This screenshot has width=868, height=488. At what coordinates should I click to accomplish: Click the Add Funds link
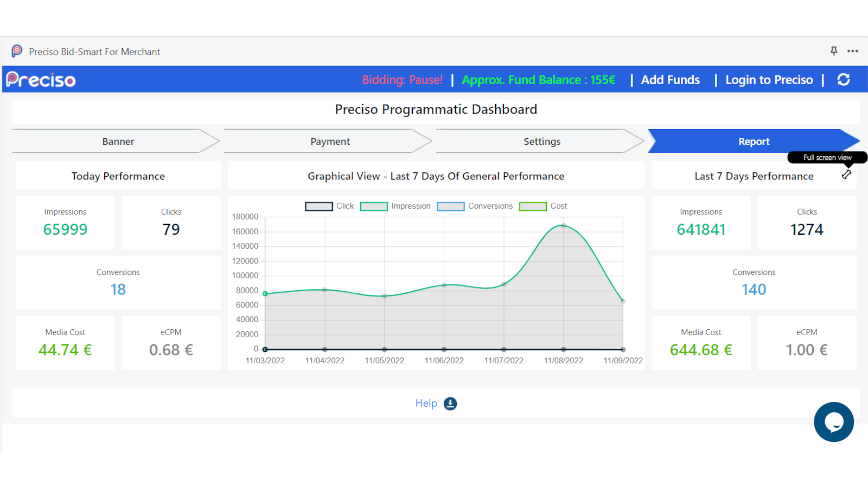670,80
